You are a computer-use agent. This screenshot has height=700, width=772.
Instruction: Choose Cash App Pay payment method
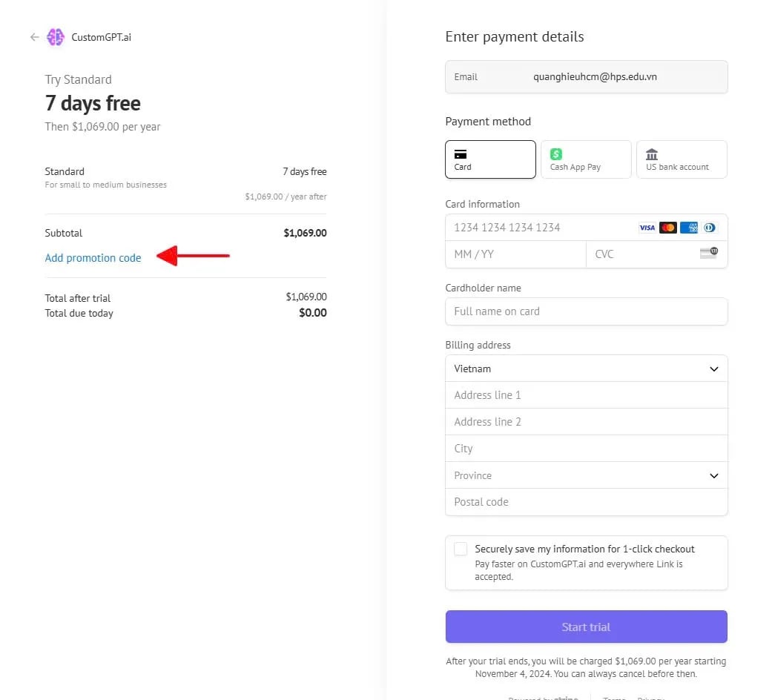[x=586, y=159]
